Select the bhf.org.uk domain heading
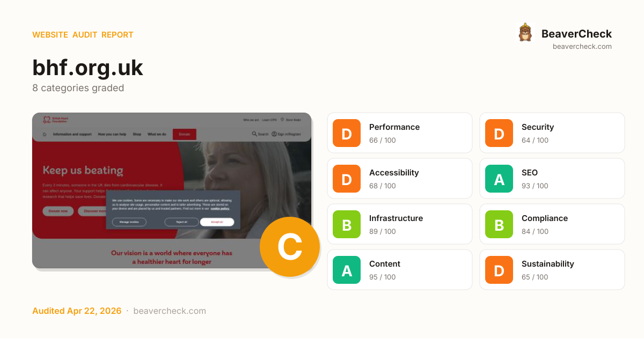 (x=87, y=68)
